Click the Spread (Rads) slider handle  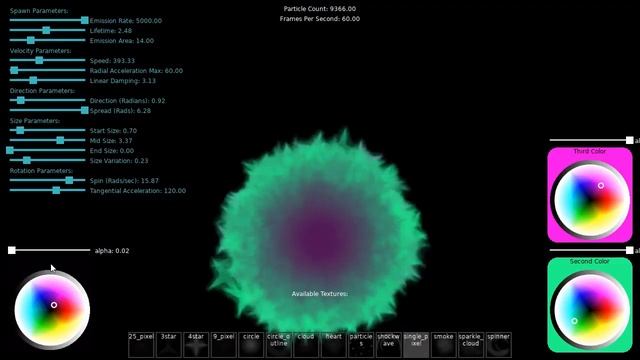click(x=84, y=110)
